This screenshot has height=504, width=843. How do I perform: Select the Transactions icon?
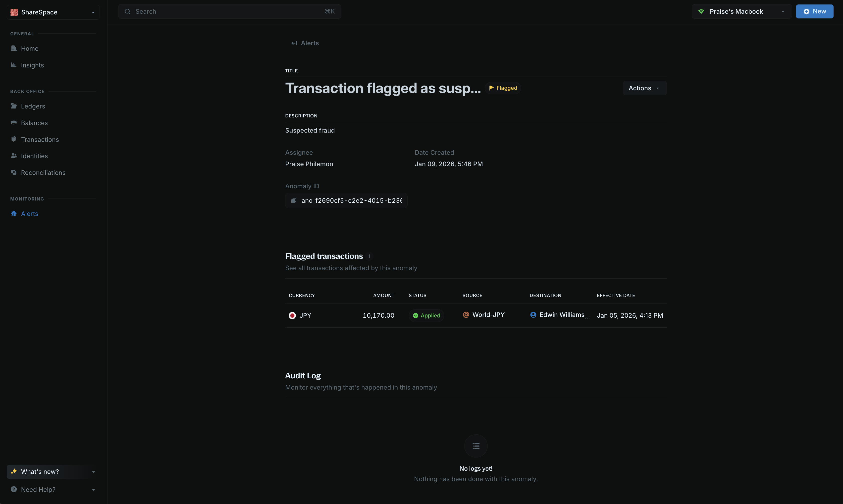click(x=14, y=139)
